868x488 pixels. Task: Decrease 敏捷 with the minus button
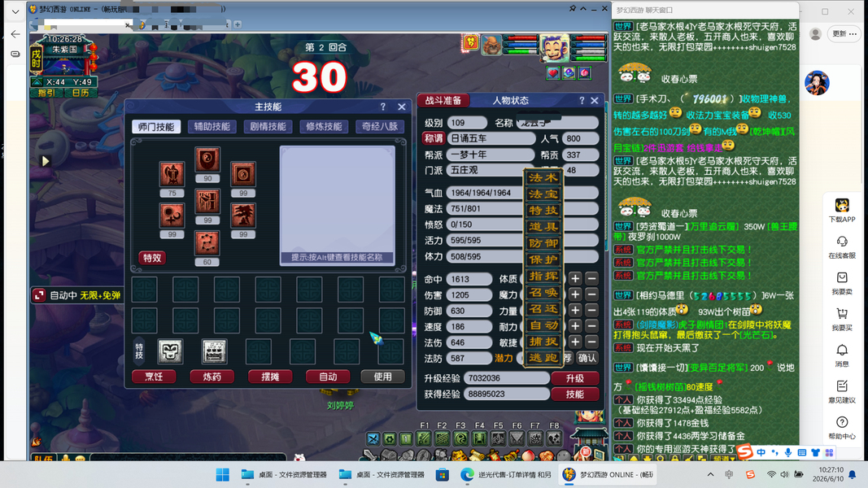pos(591,342)
